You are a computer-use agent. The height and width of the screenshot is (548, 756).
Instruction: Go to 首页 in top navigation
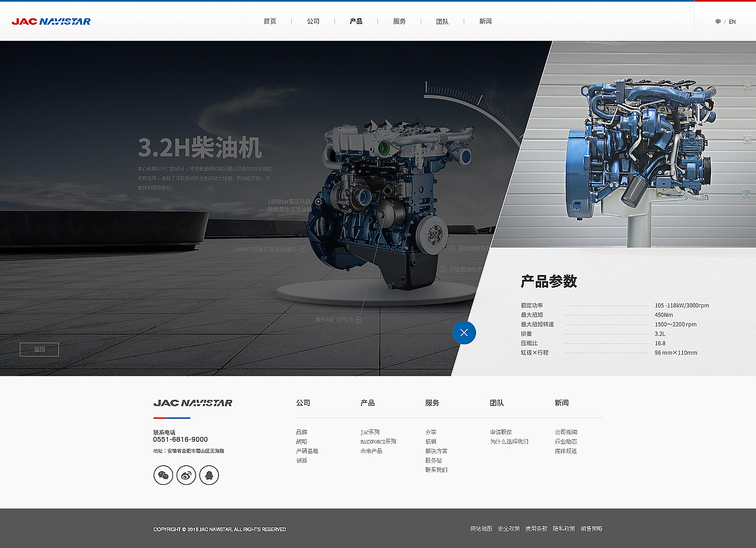270,21
